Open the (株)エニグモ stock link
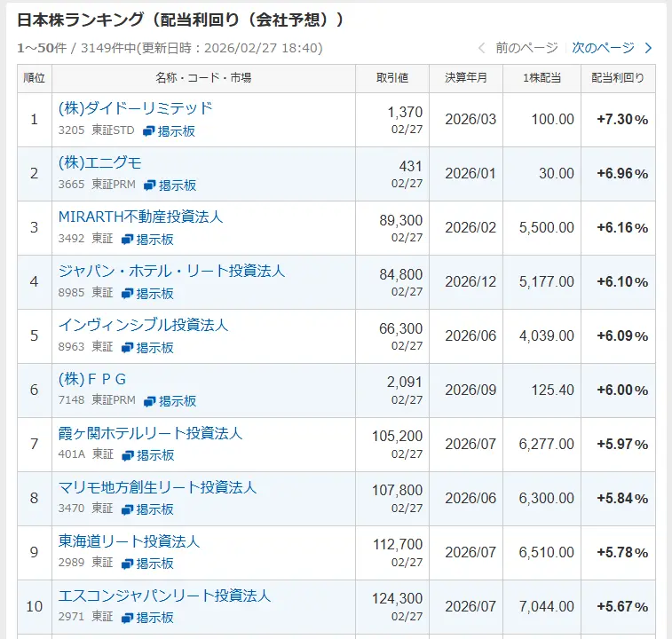 [x=99, y=162]
